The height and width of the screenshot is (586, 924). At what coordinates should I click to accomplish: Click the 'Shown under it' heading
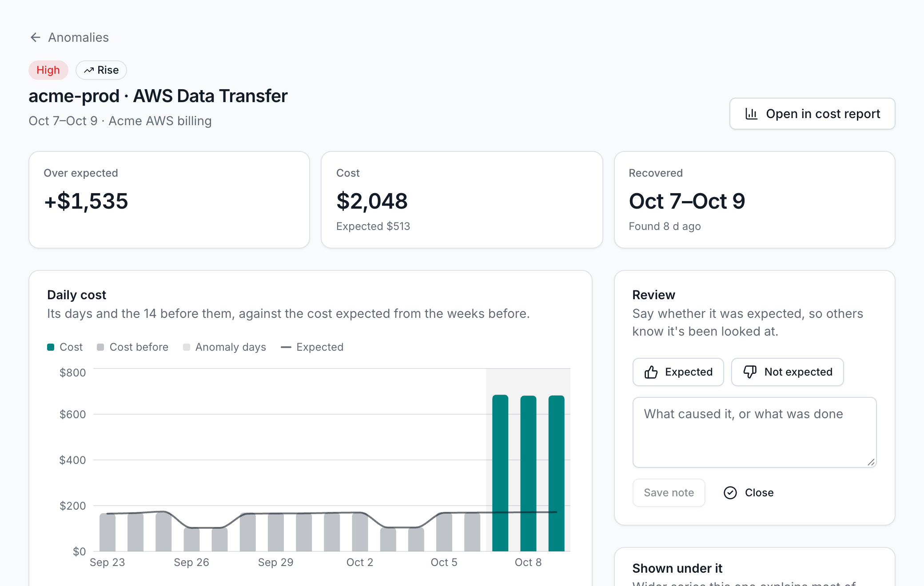click(677, 568)
